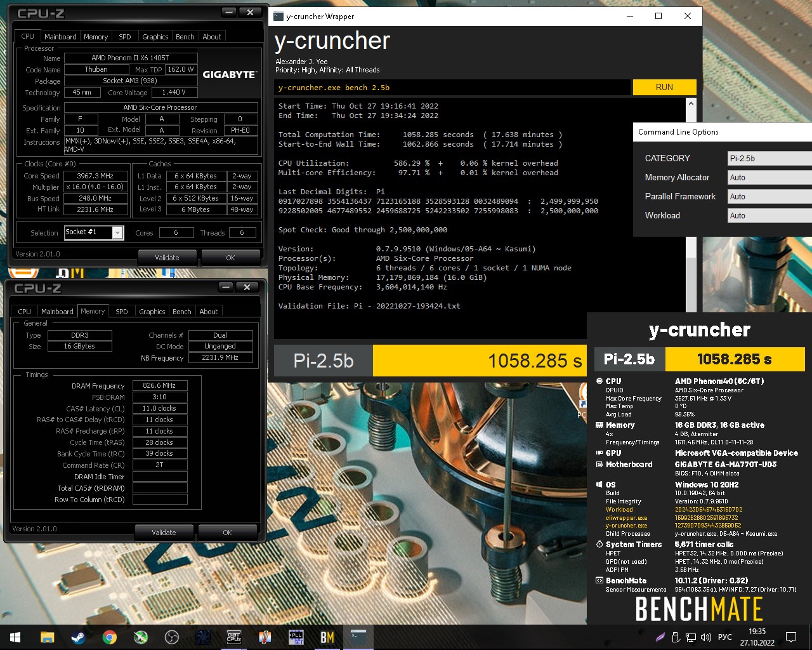Open the green arrow taskbar icon

(x=140, y=637)
